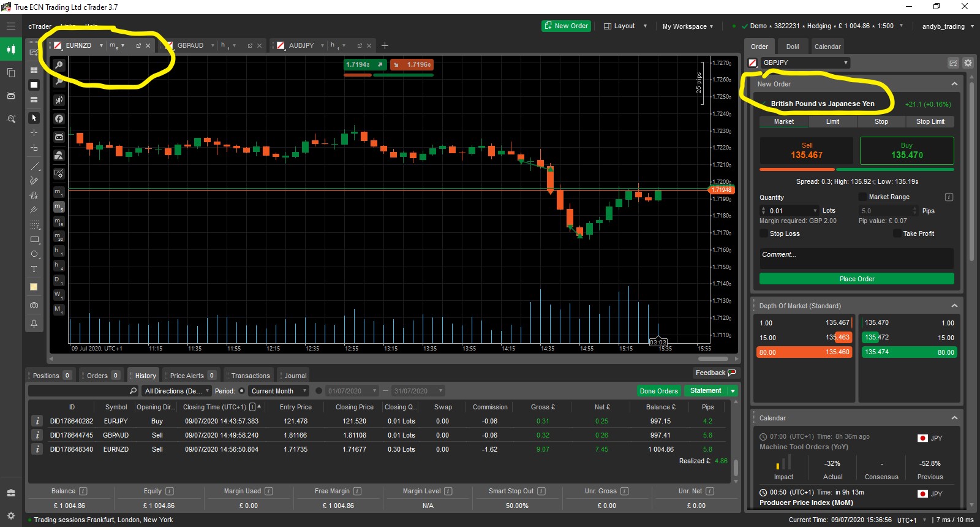Switch to the Calendar tab
Viewport: 980px width, 527px height.
[x=827, y=47]
